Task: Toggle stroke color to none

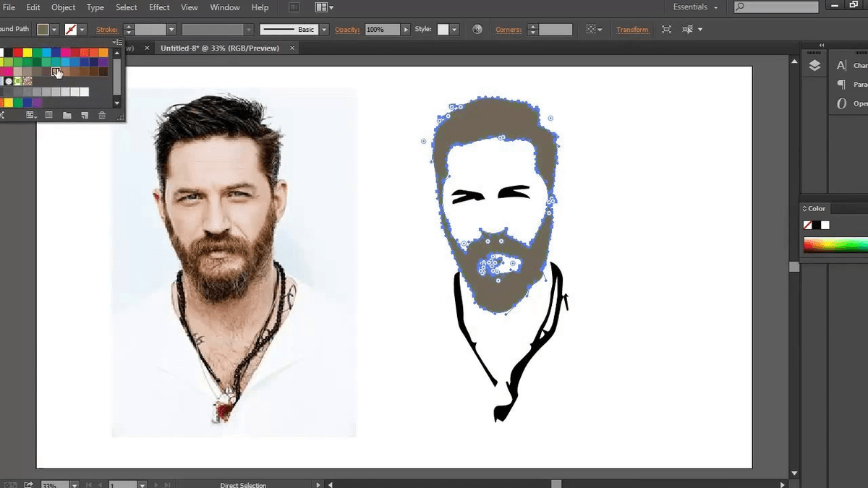Action: 72,29
